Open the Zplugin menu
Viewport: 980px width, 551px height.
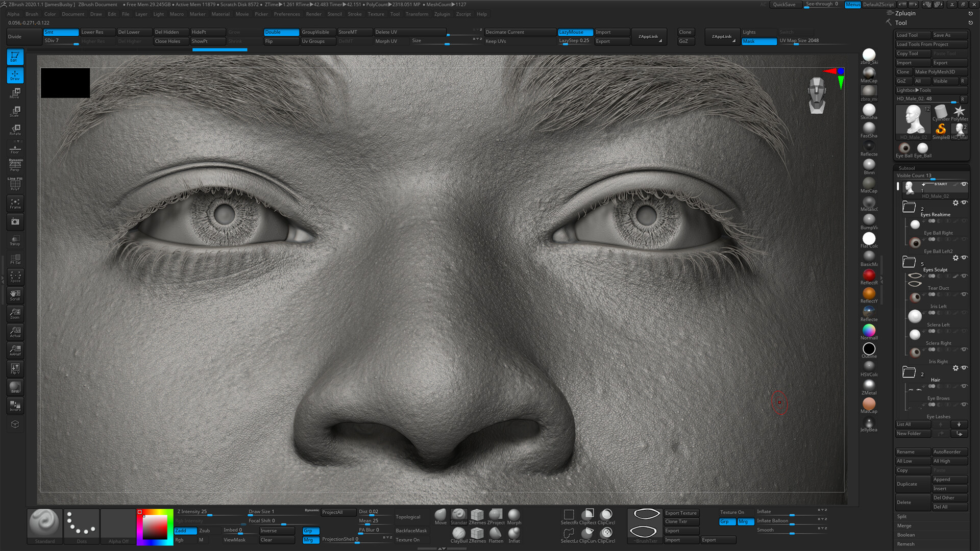coord(442,14)
